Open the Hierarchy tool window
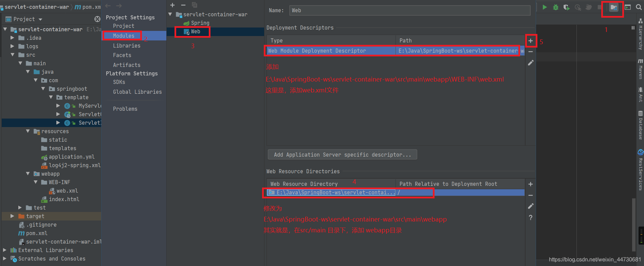644x266 pixels. tap(641, 35)
